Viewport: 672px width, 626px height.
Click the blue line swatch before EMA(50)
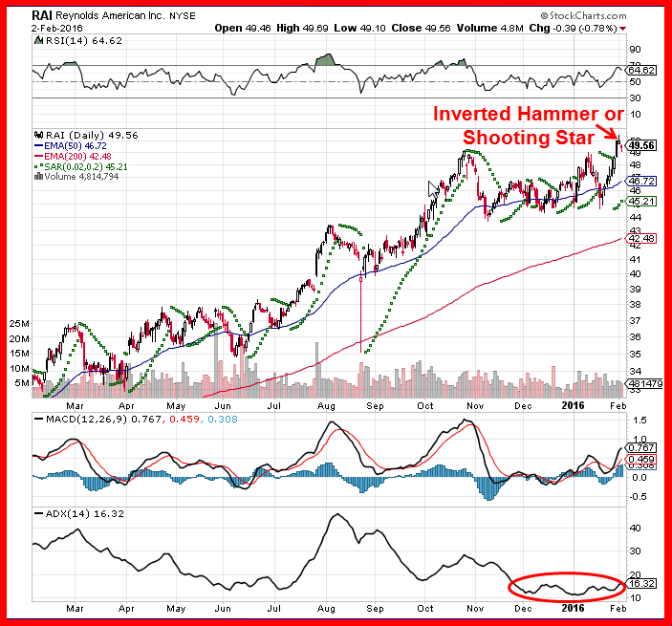(38, 146)
